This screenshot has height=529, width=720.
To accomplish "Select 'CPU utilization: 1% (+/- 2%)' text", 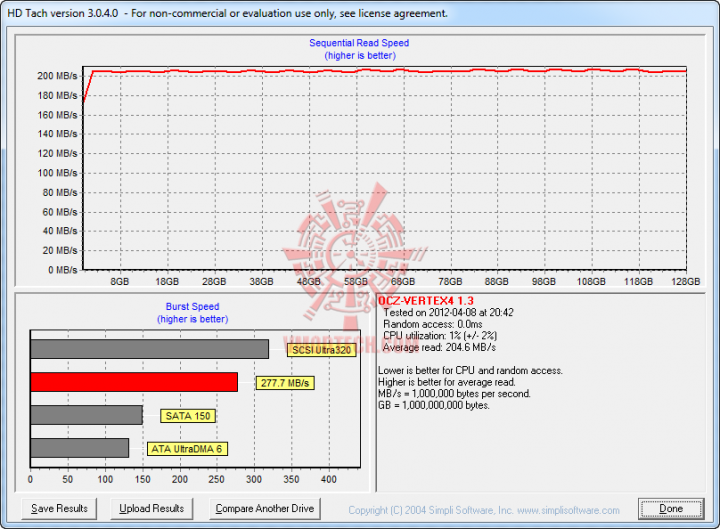I will click(x=440, y=336).
